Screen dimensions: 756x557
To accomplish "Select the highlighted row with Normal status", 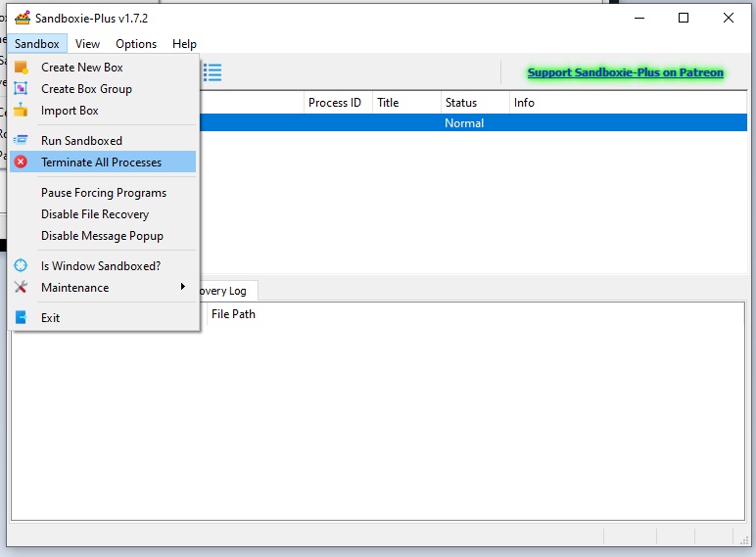I will click(473, 122).
